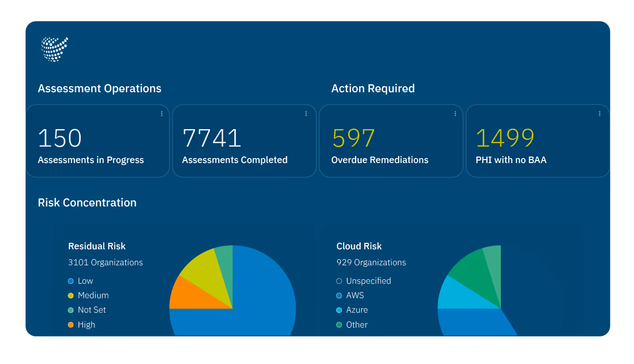Click the 929 Organizations count
The image size is (634, 364).
pos(371,262)
